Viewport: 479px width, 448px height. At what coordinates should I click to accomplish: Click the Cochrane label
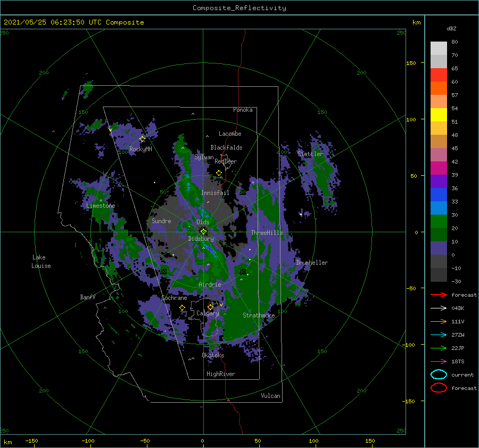point(174,298)
